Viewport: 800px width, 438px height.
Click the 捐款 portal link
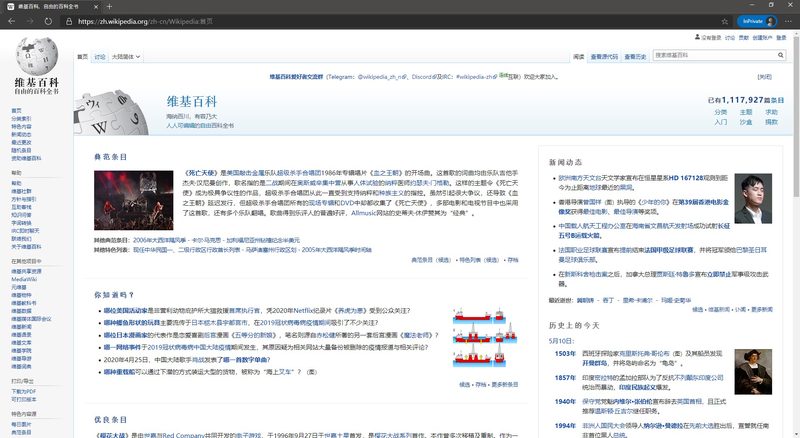[771, 122]
